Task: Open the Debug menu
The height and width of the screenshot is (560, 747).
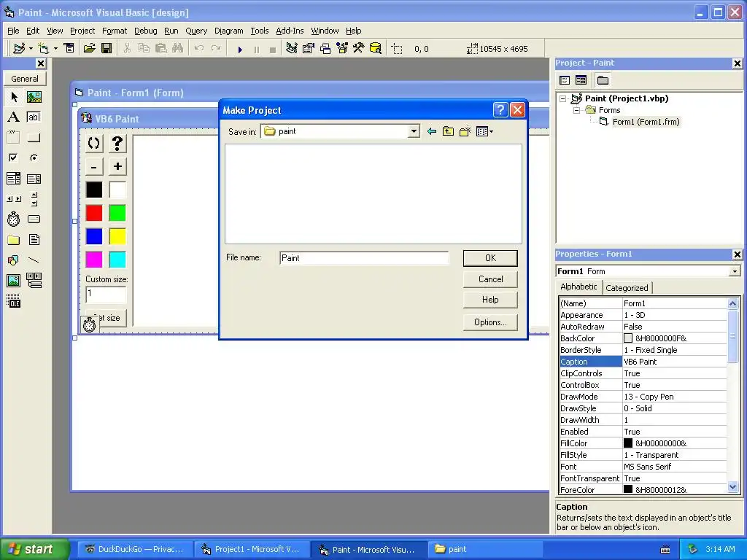Action: 145,31
